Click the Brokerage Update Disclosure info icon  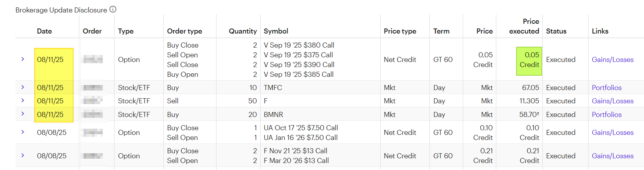[113, 9]
